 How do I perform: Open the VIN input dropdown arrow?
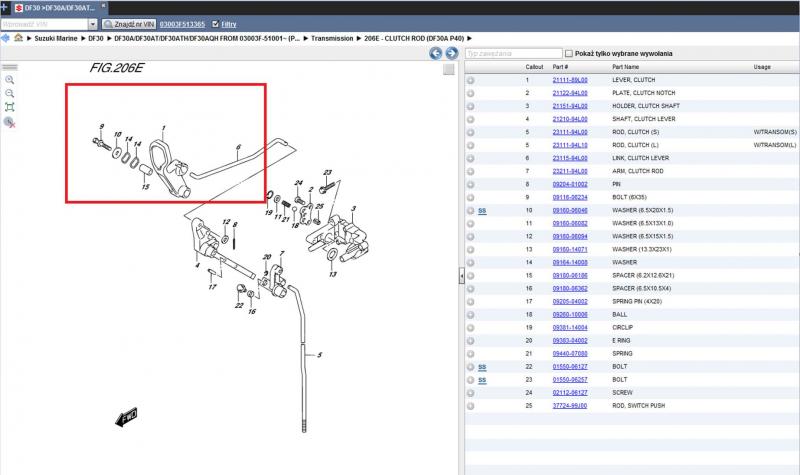click(x=93, y=22)
